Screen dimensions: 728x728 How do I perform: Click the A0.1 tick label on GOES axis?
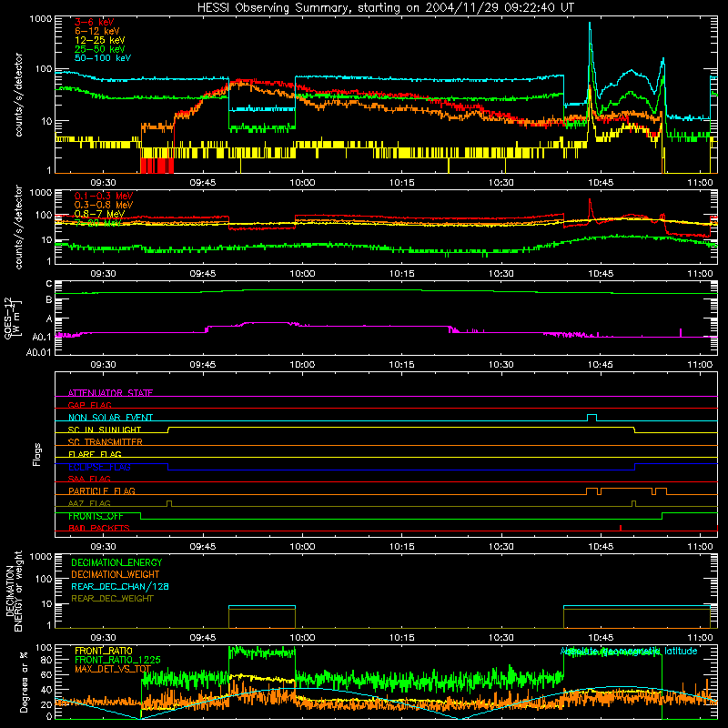pyautogui.click(x=42, y=337)
